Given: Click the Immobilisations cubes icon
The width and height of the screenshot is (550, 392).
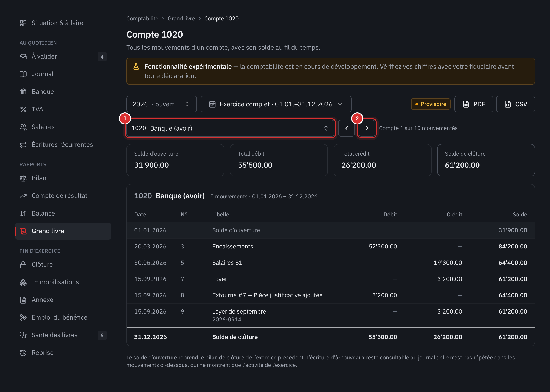Looking at the screenshot, I should click(23, 282).
